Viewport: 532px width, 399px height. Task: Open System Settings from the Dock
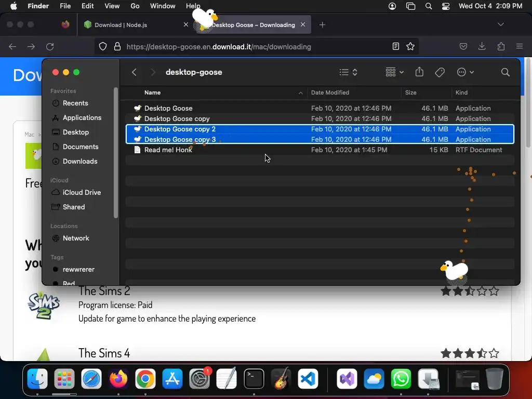click(x=199, y=379)
